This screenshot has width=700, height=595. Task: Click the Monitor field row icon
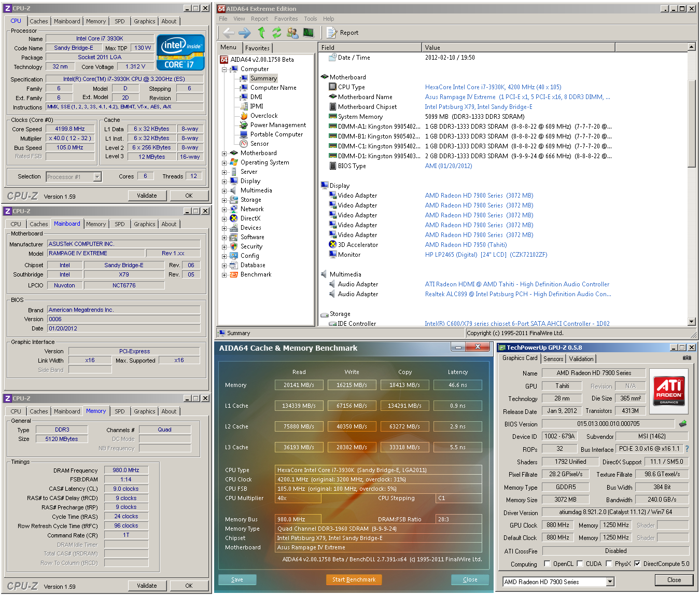pos(333,255)
